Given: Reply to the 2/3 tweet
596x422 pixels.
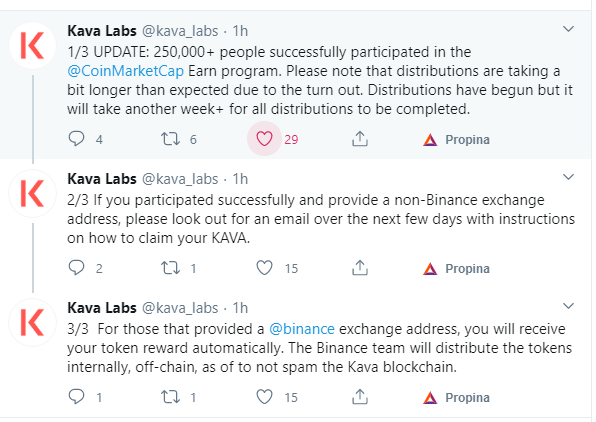Looking at the screenshot, I should (x=76, y=268).
